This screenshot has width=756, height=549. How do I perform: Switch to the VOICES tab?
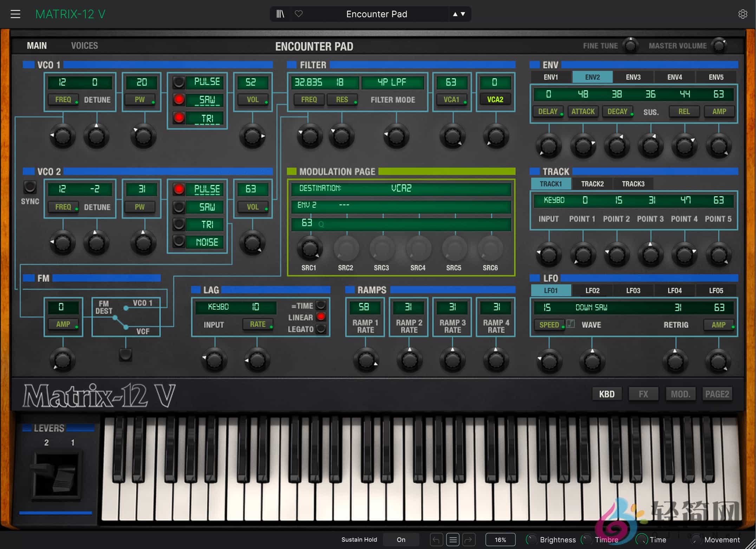click(x=84, y=46)
